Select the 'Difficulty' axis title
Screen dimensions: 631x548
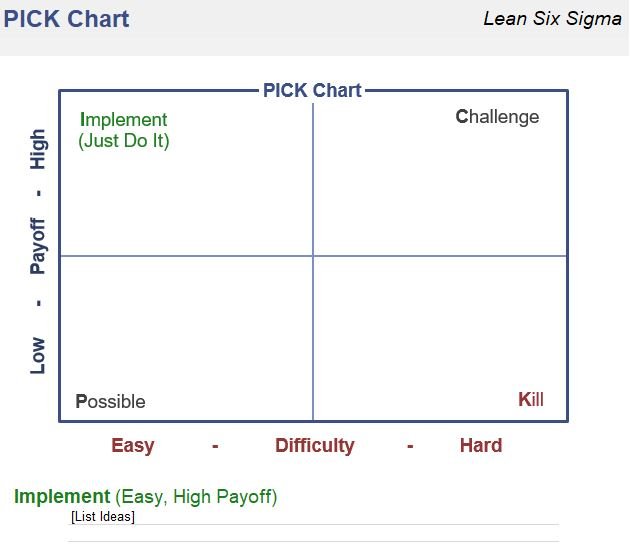[315, 446]
